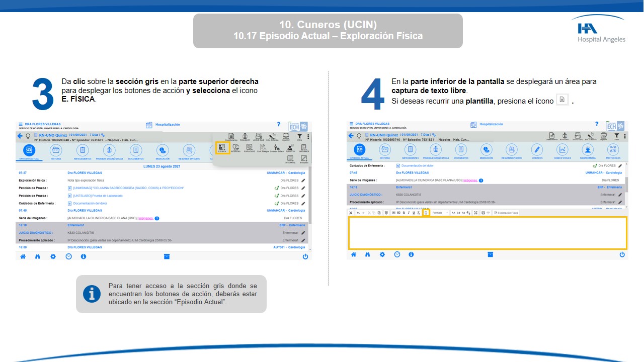644x362 pixels.
Task: Toggle italic formatting in the text editor
Action: point(409,213)
